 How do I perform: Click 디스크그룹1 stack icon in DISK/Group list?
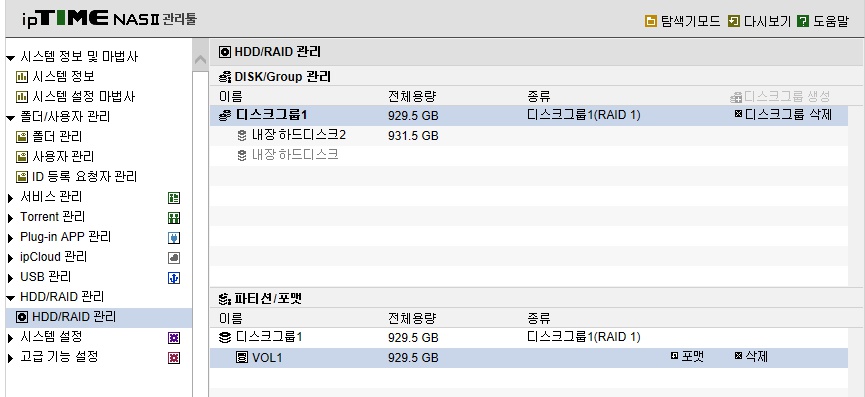coord(225,116)
